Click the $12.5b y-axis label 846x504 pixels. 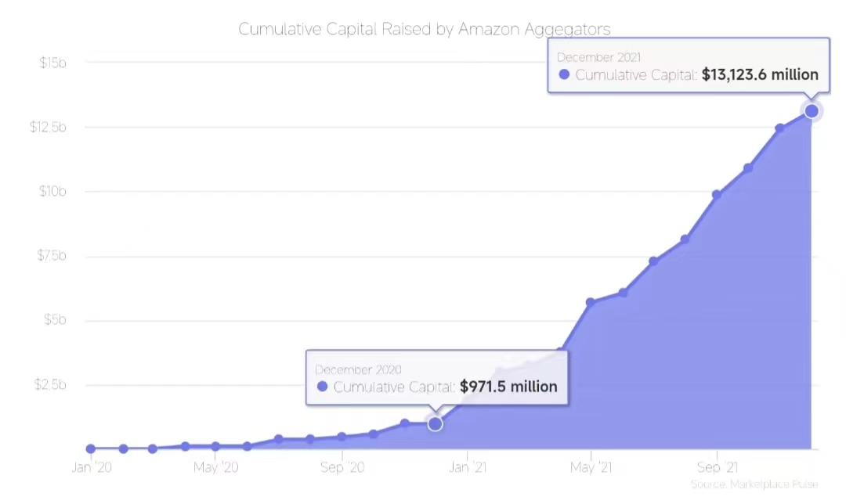coord(47,127)
